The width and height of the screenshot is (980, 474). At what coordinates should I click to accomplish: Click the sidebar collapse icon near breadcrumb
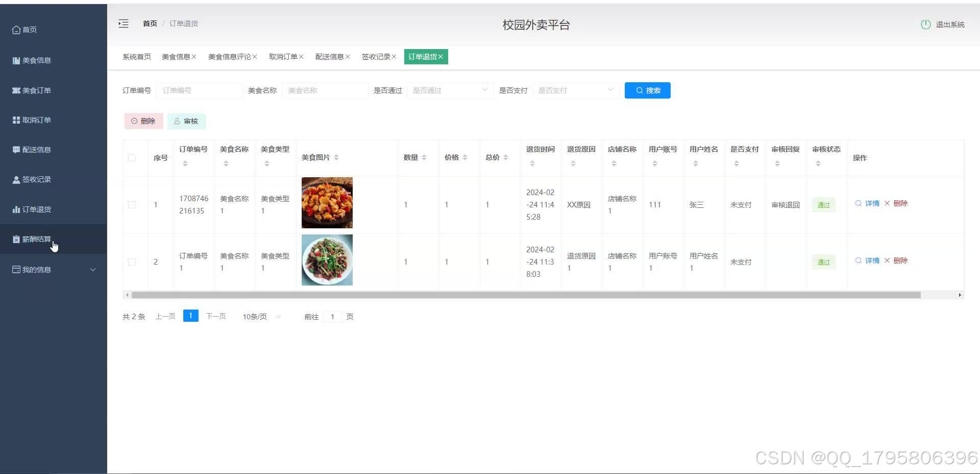click(123, 23)
